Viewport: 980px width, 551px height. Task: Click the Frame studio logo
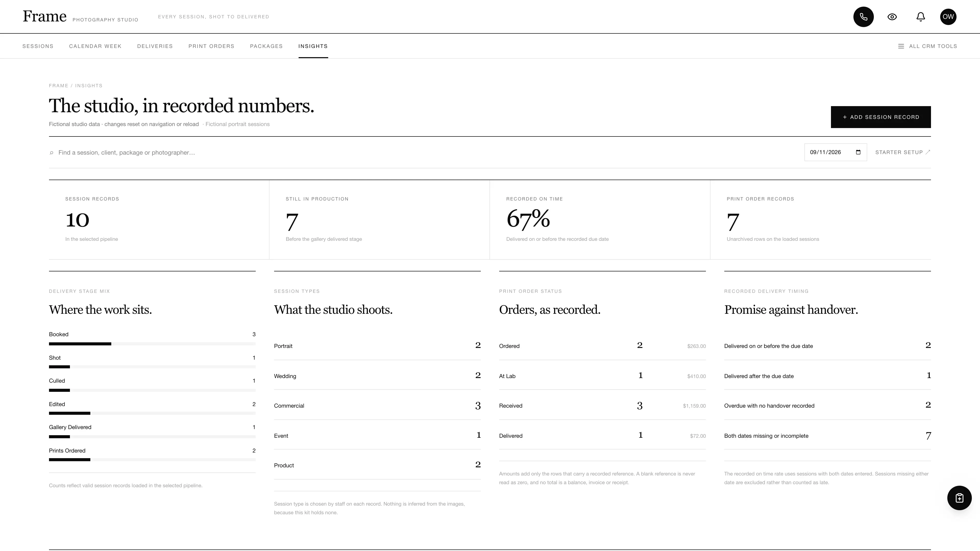click(44, 16)
